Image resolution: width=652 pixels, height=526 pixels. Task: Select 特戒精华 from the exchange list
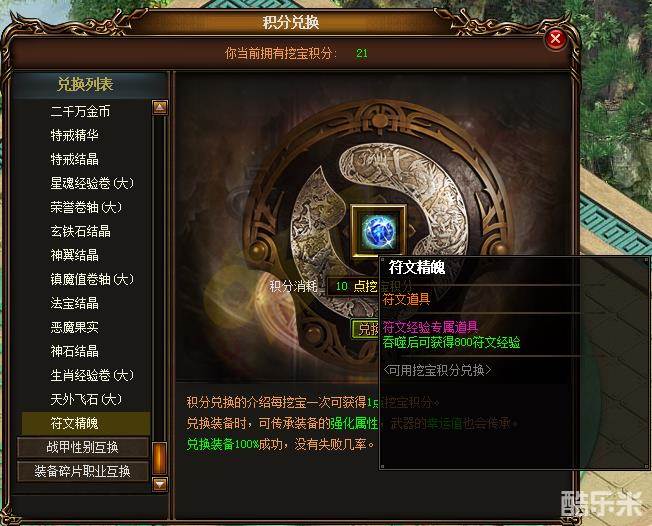click(74, 135)
